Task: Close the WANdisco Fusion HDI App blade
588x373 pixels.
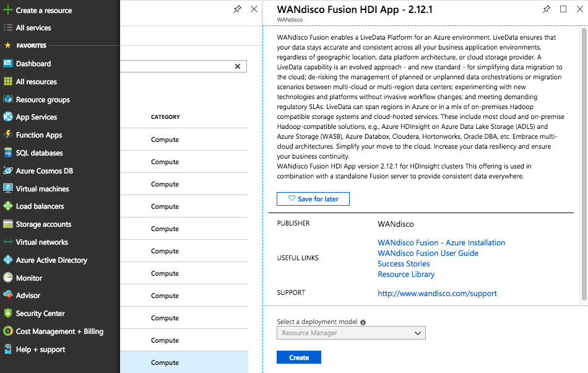Action: tap(580, 9)
